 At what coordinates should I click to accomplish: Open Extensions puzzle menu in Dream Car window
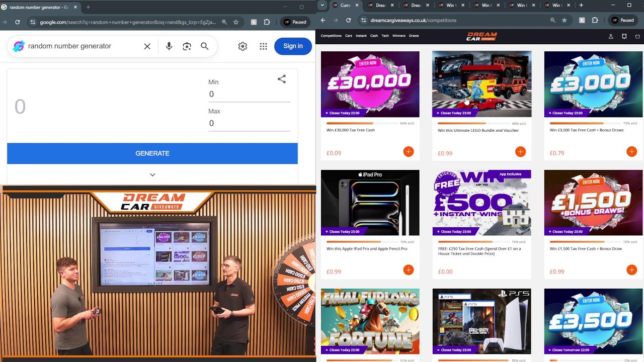[x=595, y=20]
